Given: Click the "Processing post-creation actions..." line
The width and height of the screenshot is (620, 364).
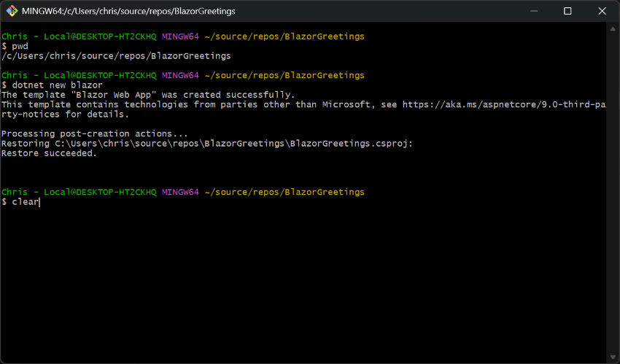Looking at the screenshot, I should (x=95, y=134).
